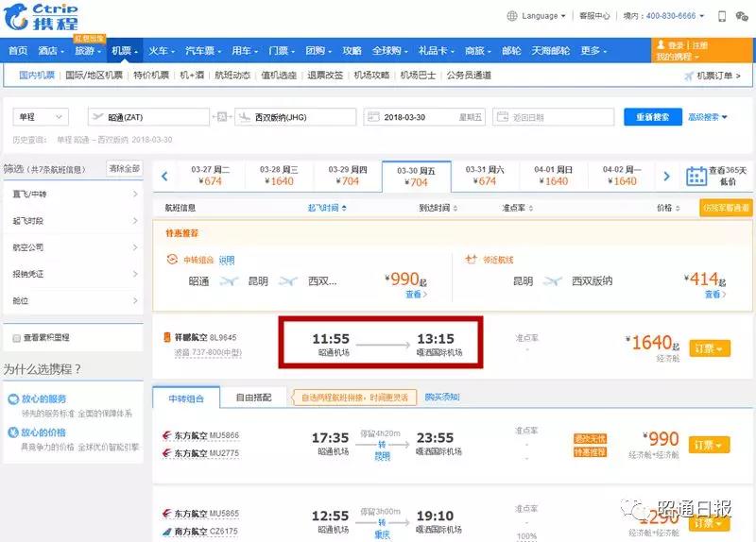Click calendar icon in departure date field

(x=373, y=116)
